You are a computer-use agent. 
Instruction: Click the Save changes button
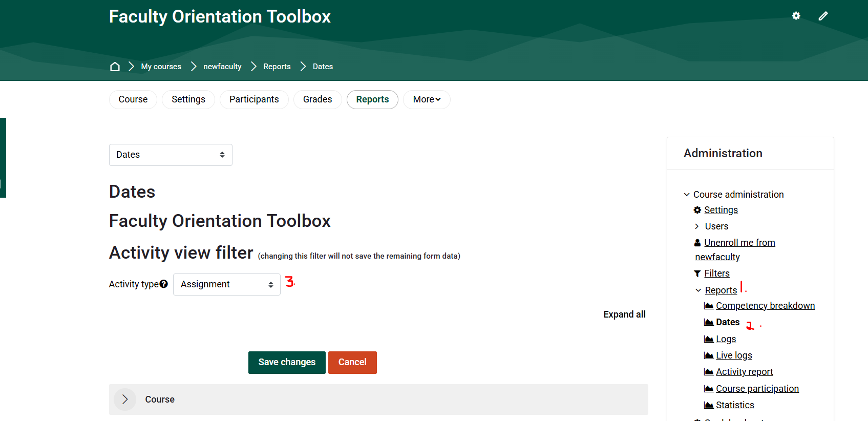tap(287, 362)
